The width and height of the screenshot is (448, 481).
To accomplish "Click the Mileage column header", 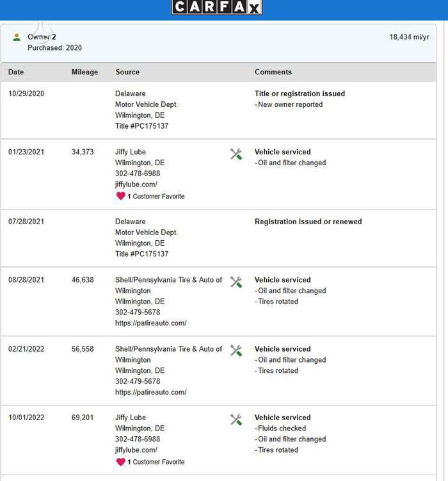I will [x=84, y=72].
